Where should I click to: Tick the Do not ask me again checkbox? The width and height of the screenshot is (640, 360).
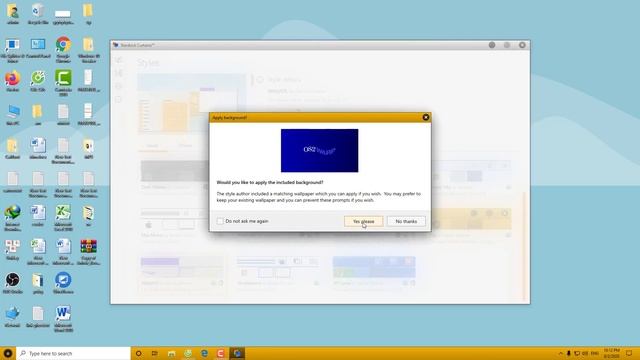pyautogui.click(x=220, y=221)
